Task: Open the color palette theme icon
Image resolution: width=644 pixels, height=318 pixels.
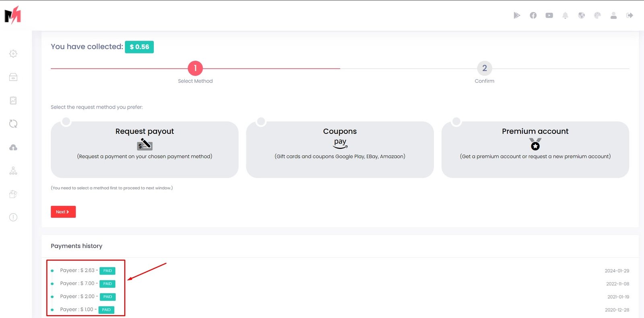Action: coord(597,15)
